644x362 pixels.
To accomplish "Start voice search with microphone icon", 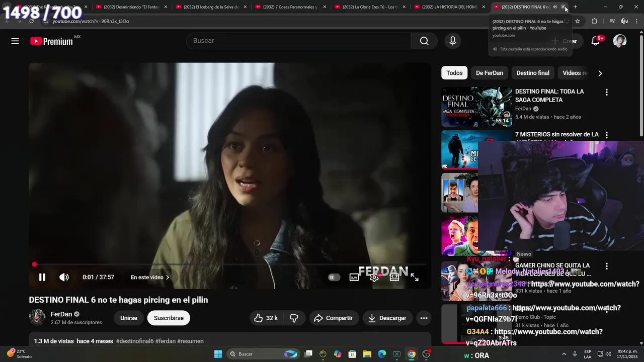I will coord(452,41).
